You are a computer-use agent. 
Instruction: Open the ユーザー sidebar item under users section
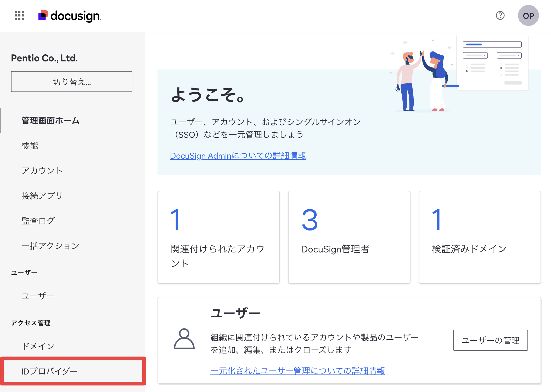tap(38, 296)
